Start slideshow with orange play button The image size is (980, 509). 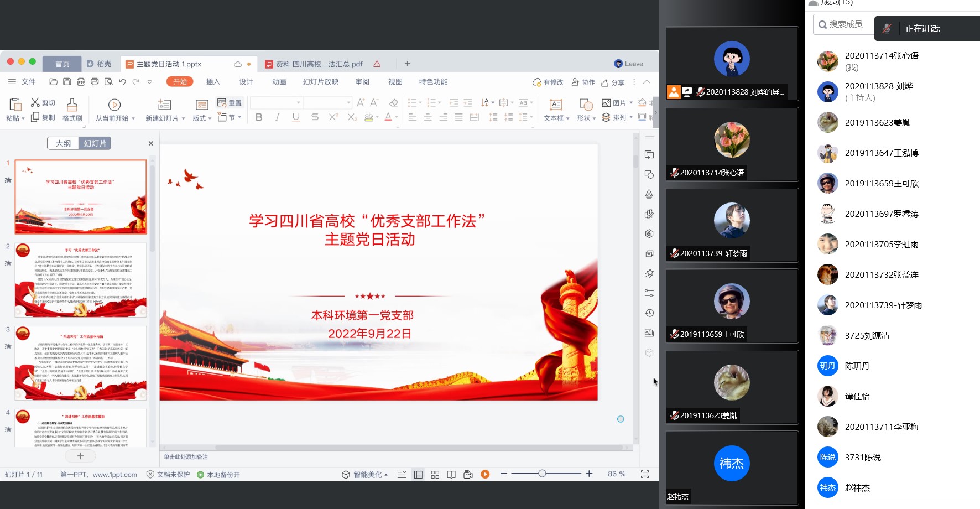(x=485, y=474)
